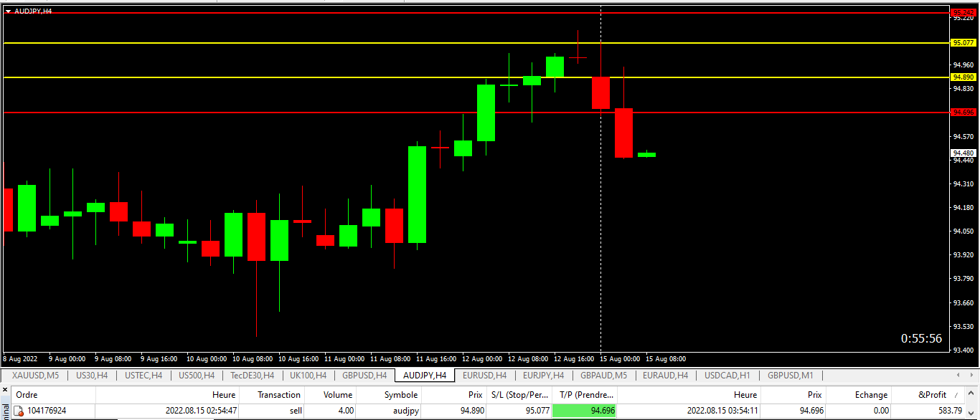
Task: Click the 94.890 entry price cell
Action: click(472, 411)
